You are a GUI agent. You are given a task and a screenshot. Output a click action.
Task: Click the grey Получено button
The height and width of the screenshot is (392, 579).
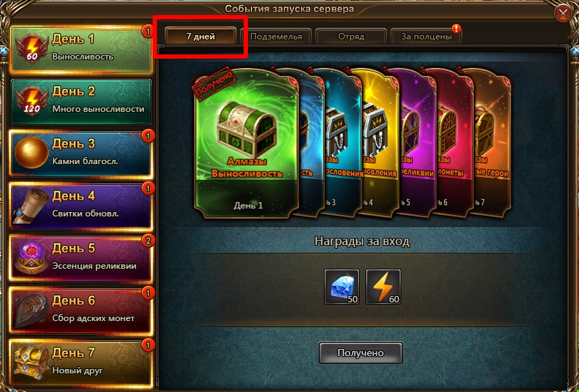point(360,353)
